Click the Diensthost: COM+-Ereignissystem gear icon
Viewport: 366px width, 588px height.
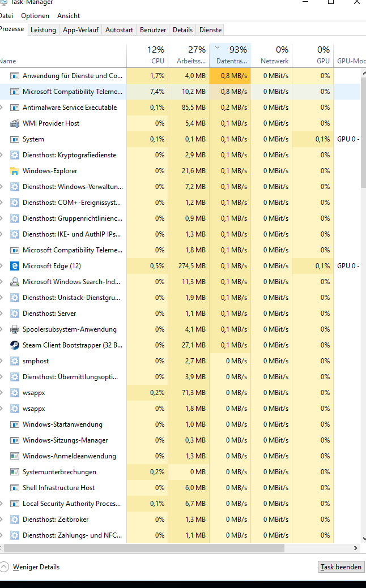coord(15,203)
